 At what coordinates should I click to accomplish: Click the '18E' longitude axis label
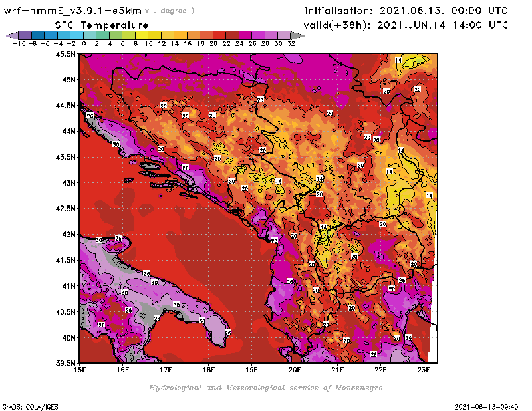209,370
